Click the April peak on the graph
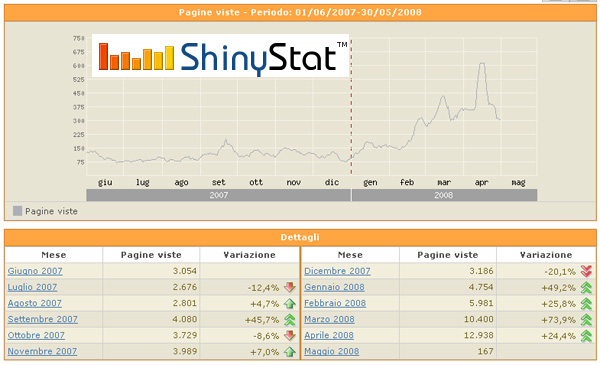This screenshot has height=365, width=600. [x=482, y=64]
